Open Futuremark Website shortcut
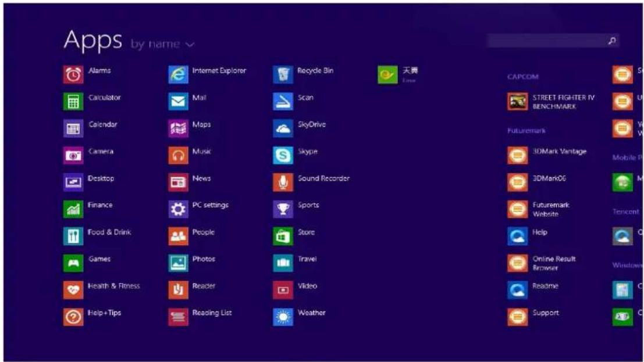The height and width of the screenshot is (362, 644). click(518, 209)
